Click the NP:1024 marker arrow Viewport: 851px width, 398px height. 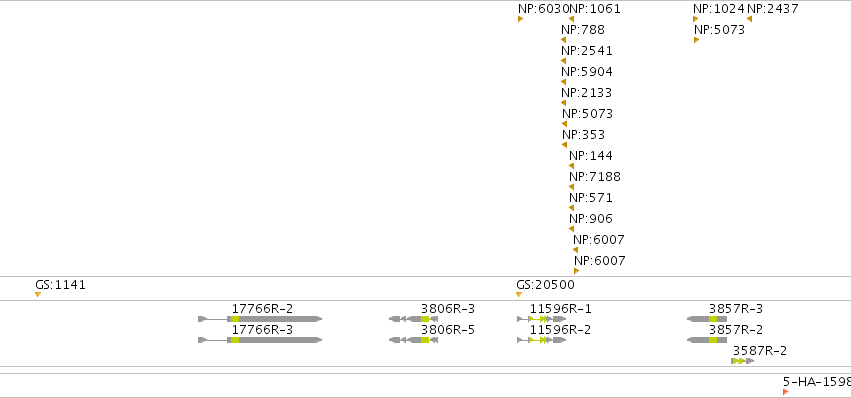(696, 19)
